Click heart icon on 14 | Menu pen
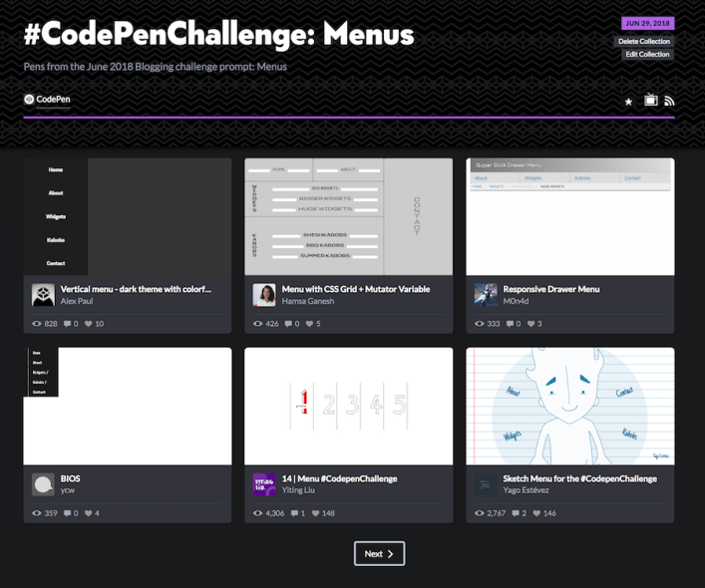 pyautogui.click(x=316, y=513)
